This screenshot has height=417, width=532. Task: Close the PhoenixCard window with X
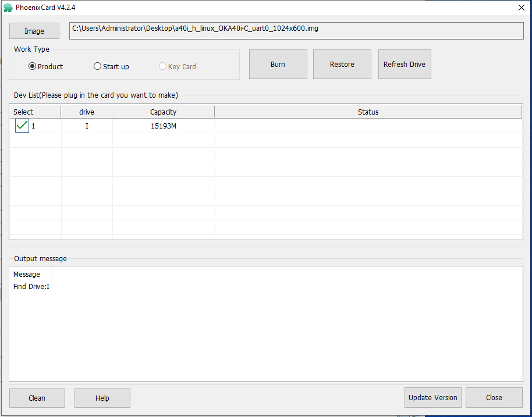[x=522, y=8]
